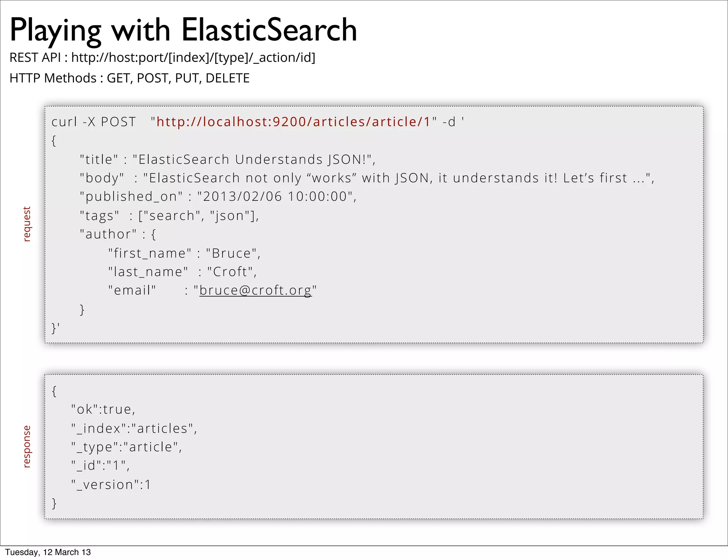Click the "HTTP Methods : GET, POST, PUT, DELETE" line

129,78
